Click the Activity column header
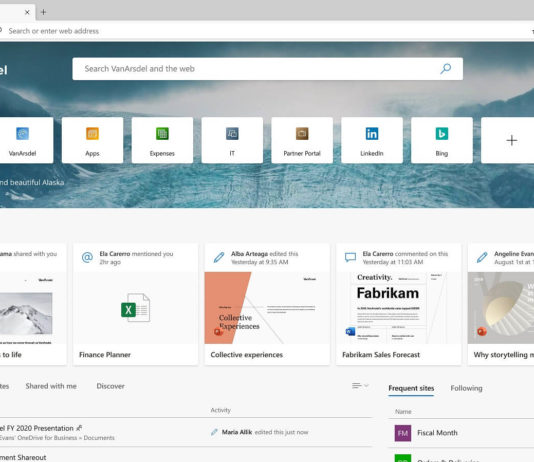The height and width of the screenshot is (462, 534). point(220,410)
